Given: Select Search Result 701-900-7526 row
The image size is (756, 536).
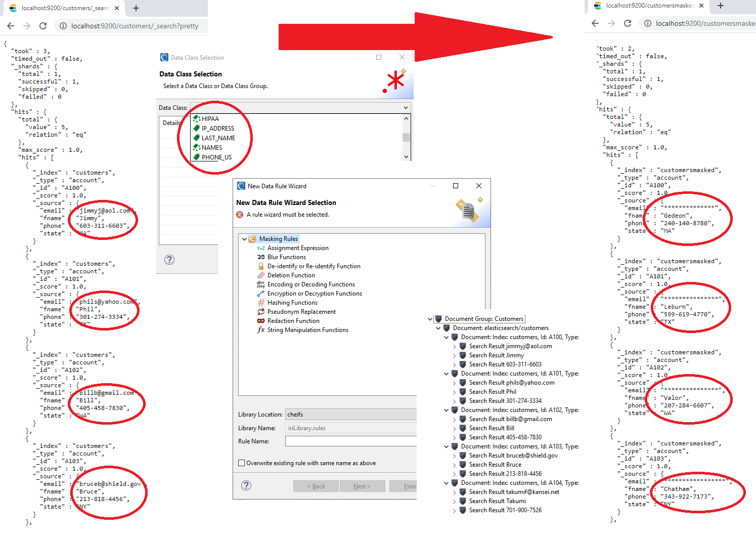Looking at the screenshot, I should click(x=505, y=510).
